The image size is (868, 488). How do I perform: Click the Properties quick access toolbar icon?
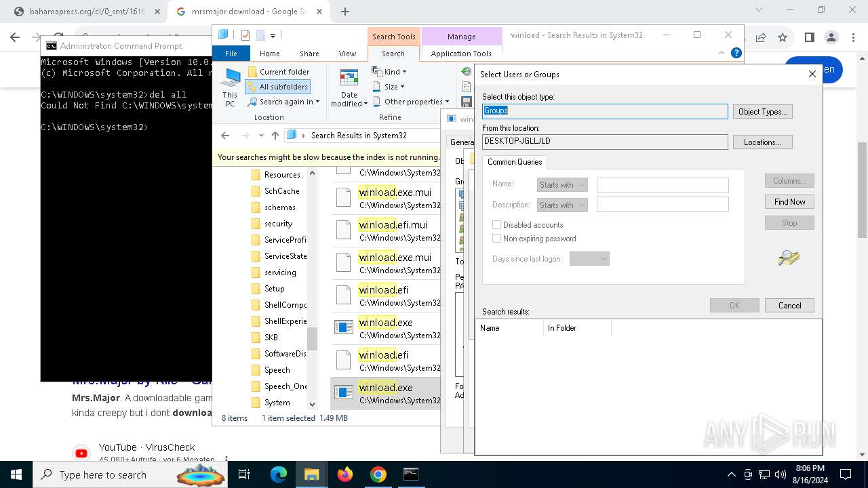point(245,35)
